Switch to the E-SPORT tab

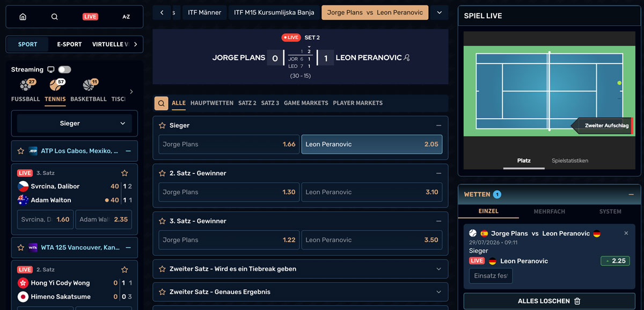tap(69, 44)
